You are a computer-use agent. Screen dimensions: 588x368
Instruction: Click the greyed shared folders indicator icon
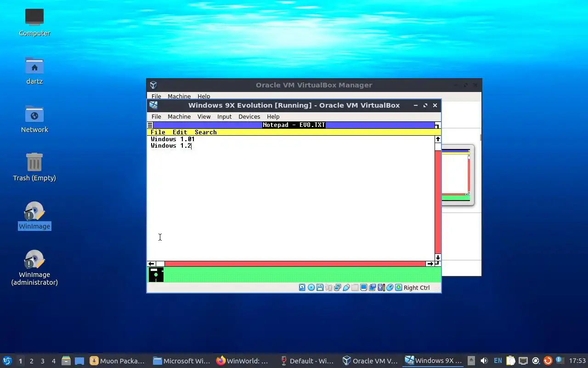355,287
